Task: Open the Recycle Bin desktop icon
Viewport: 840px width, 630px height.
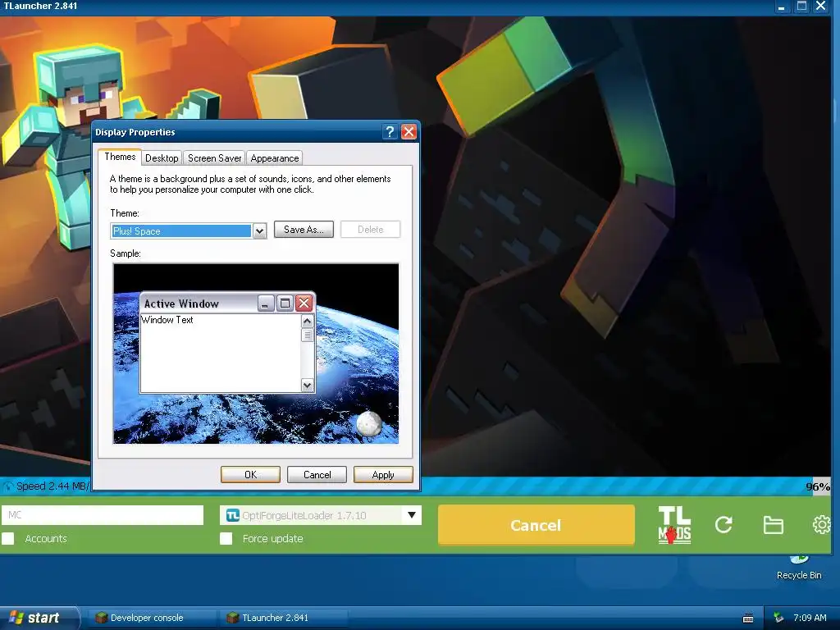Action: (x=799, y=568)
